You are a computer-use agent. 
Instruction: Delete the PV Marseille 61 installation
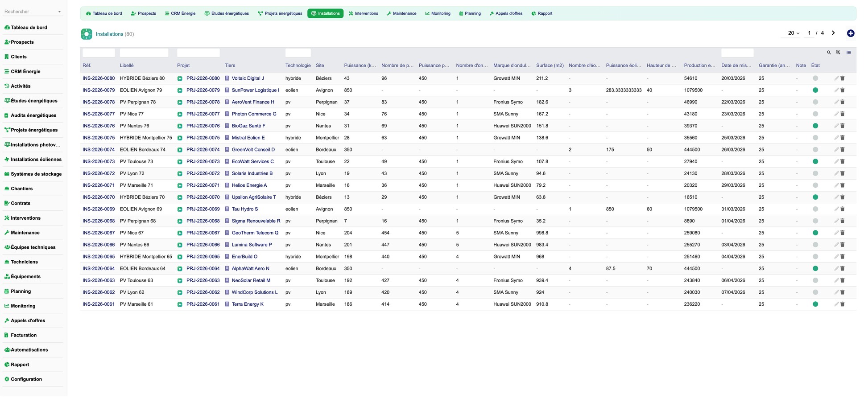point(842,304)
